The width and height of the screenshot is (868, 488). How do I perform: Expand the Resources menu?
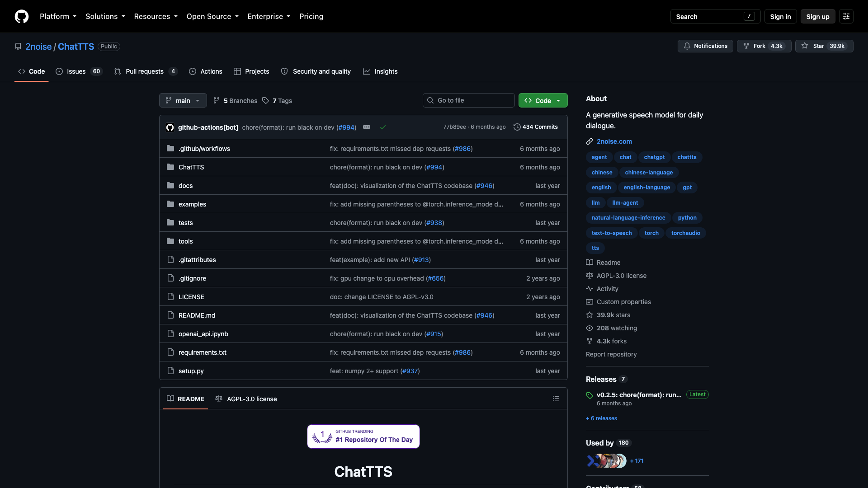point(156,16)
